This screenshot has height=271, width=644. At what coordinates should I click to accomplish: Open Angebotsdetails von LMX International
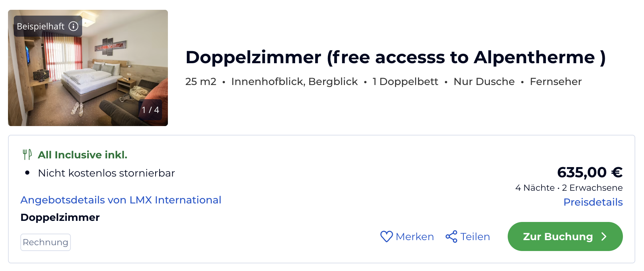(x=121, y=200)
